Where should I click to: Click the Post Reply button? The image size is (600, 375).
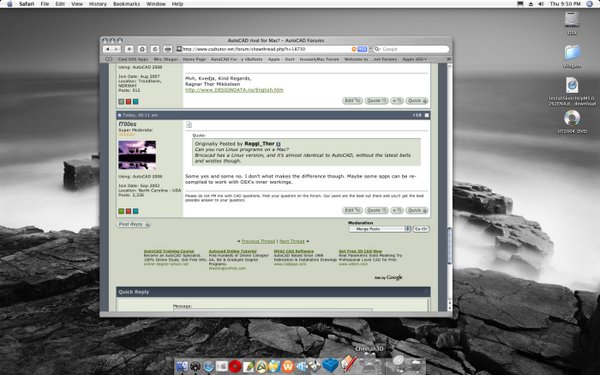point(134,224)
